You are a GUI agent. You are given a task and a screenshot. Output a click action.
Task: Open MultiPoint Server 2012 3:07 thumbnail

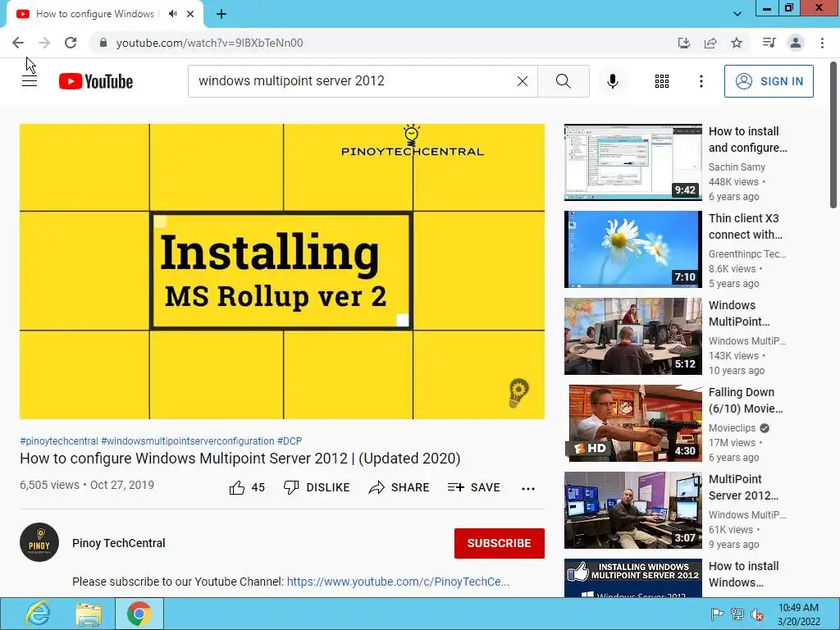pyautogui.click(x=632, y=510)
